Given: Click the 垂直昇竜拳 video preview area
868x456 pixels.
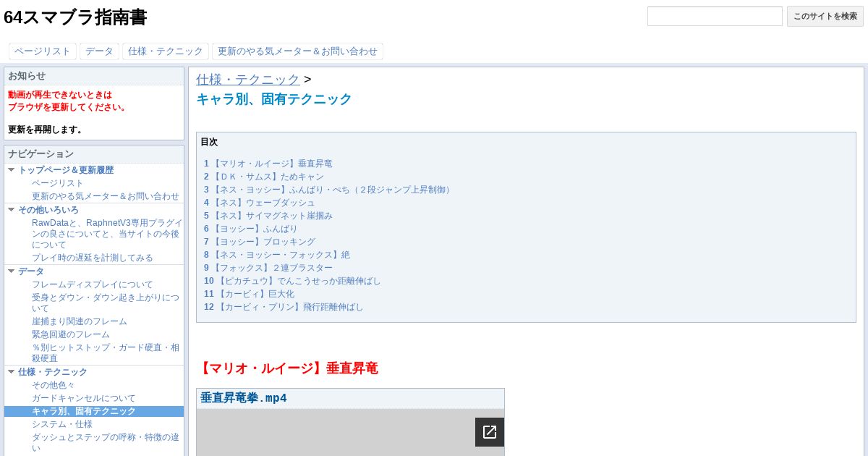Looking at the screenshot, I should pos(350,433).
